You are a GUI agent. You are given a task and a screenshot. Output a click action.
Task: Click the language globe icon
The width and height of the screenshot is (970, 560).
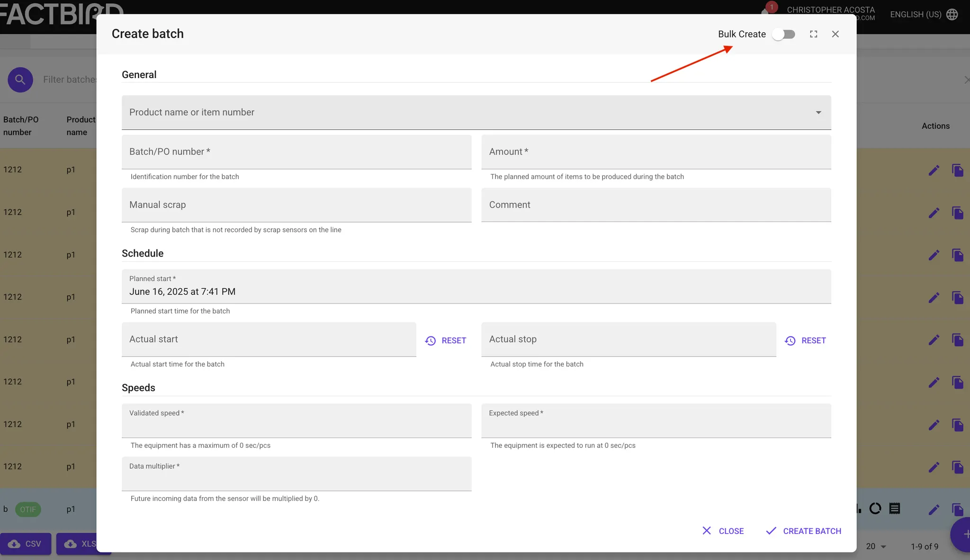[x=952, y=15]
